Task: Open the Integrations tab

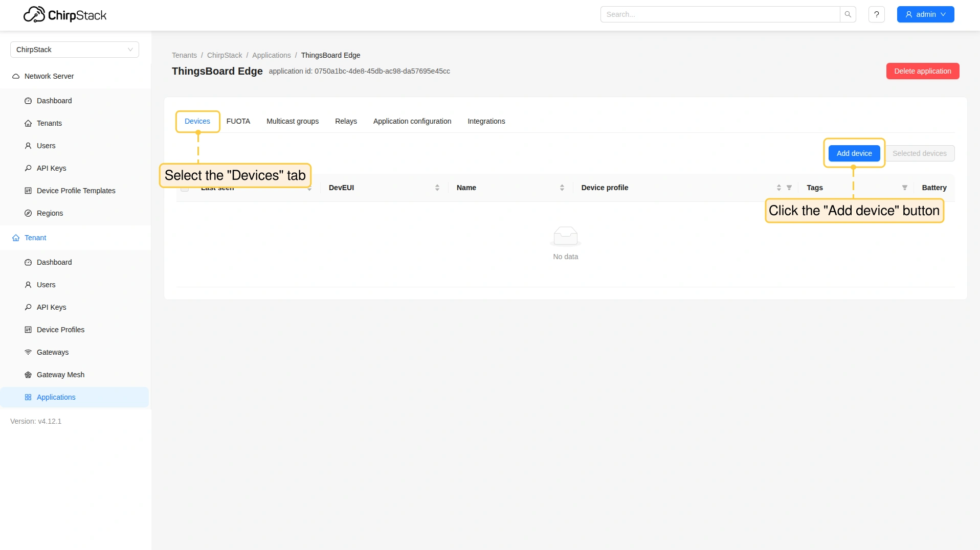Action: click(486, 121)
